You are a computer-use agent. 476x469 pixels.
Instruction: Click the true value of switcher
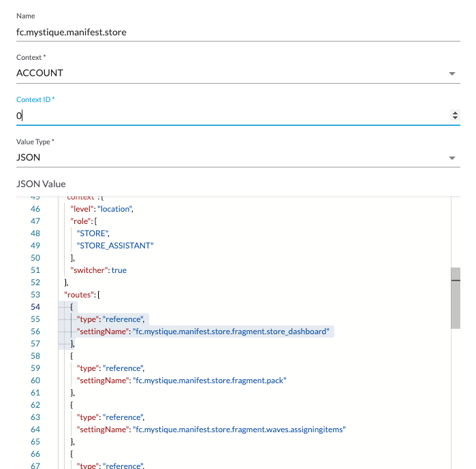[119, 270]
